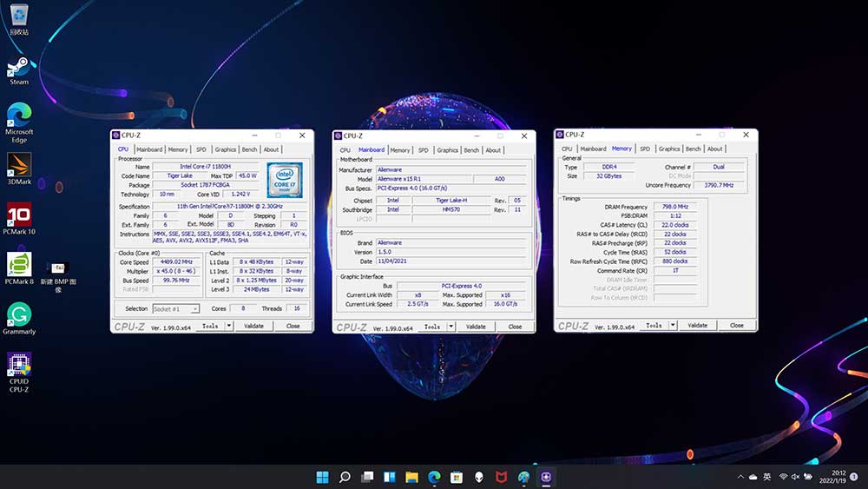The height and width of the screenshot is (489, 868).
Task: Open the Memory tab in the left CPU-Z window
Action: click(178, 149)
